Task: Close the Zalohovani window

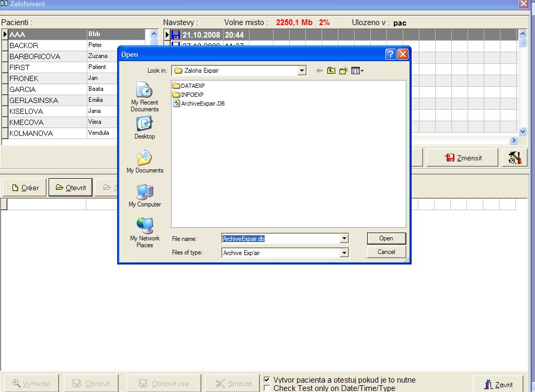Action: (523, 4)
